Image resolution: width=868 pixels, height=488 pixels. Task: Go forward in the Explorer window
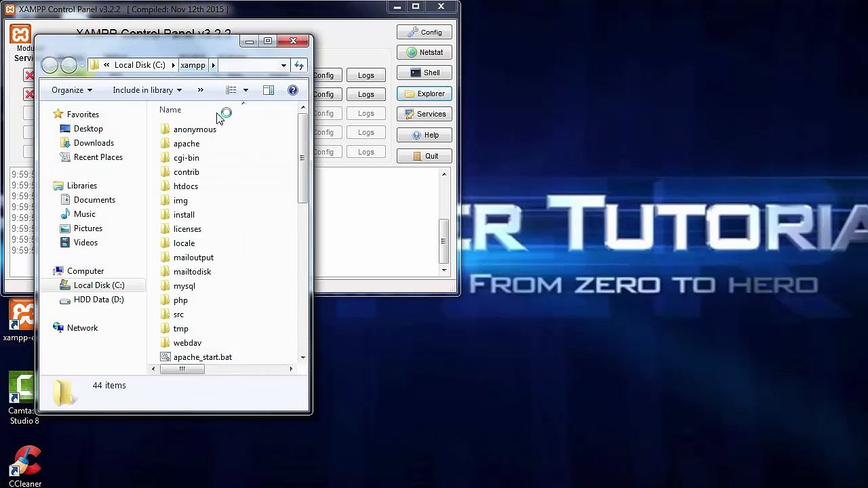[68, 65]
